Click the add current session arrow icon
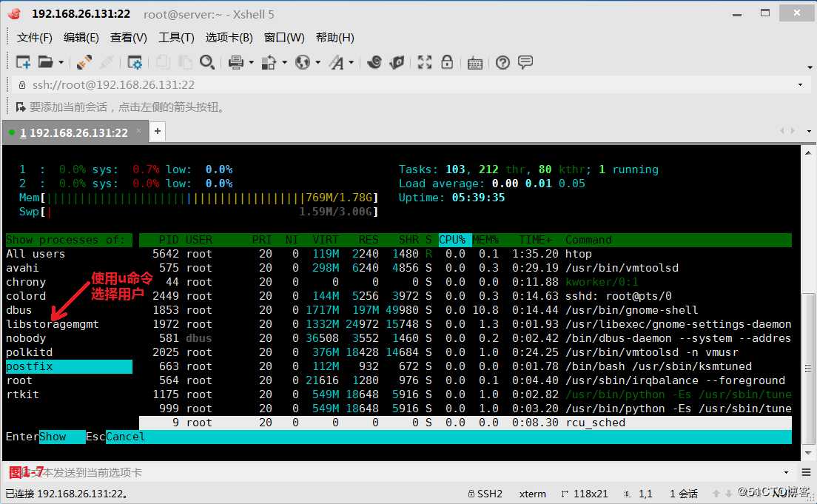 coord(20,107)
